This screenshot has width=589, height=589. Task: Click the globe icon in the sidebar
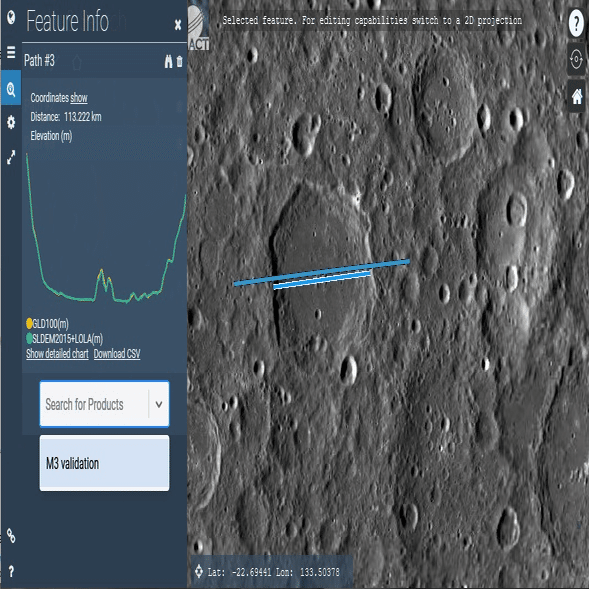[11, 17]
